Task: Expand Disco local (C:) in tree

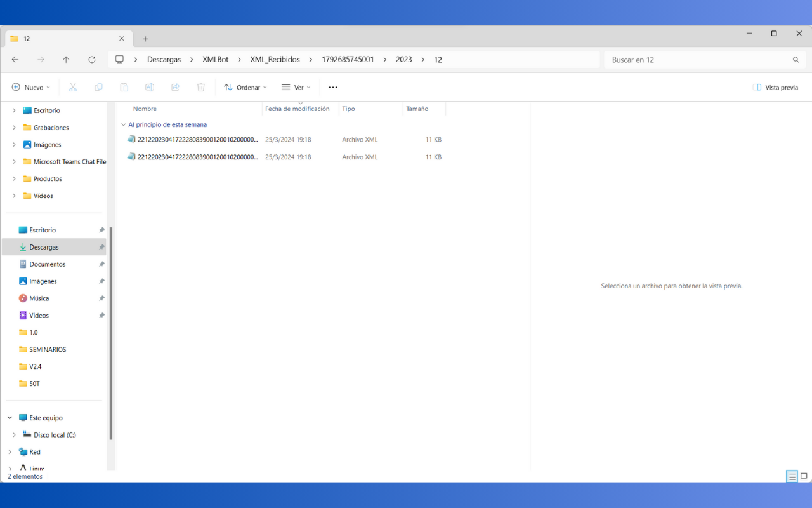Action: click(x=14, y=435)
